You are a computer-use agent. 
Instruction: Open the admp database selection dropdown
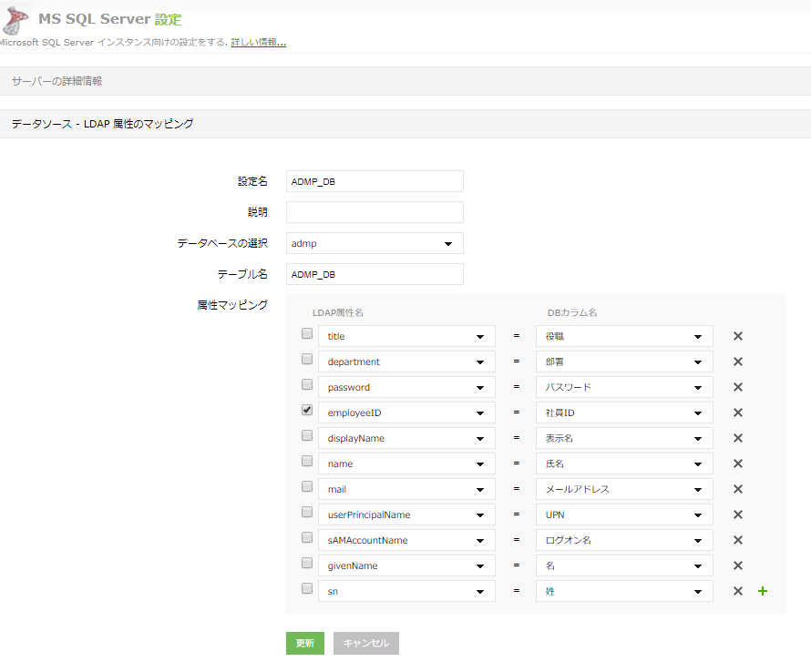tap(375, 243)
